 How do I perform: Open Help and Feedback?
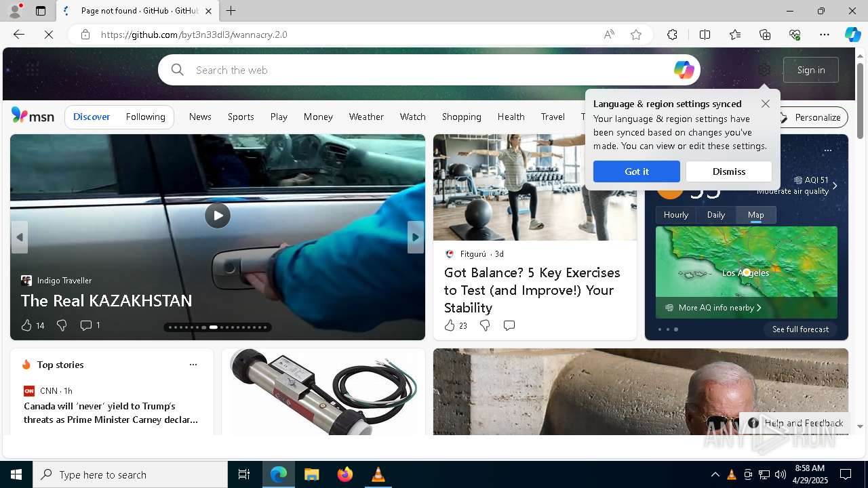point(795,423)
